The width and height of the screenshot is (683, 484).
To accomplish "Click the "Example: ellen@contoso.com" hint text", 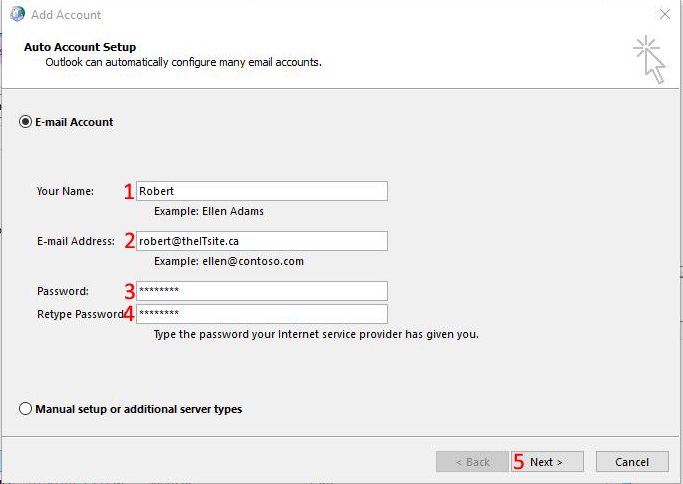I will [228, 261].
